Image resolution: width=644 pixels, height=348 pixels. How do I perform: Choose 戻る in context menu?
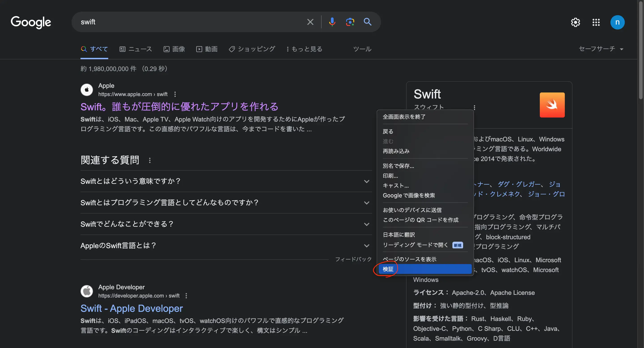coord(425,132)
